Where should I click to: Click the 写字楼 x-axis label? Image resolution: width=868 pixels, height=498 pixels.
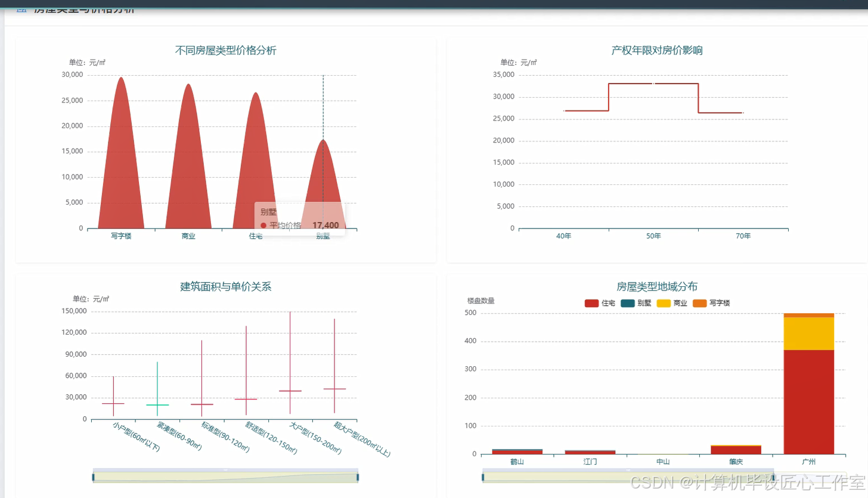[x=121, y=236]
